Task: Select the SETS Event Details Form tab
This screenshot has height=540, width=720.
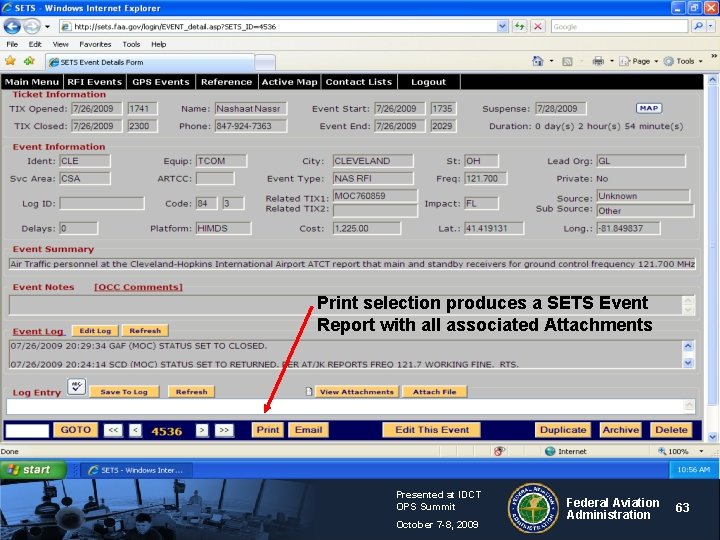Action: click(x=150, y=62)
